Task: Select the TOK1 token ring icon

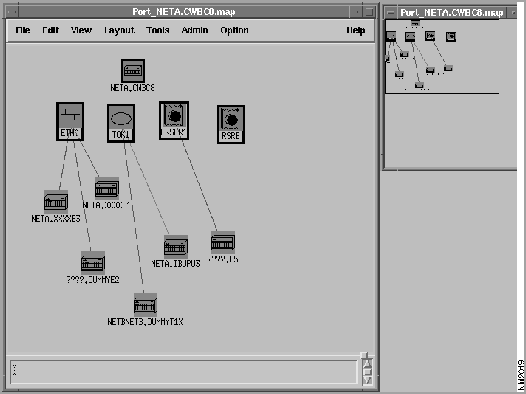Action: pyautogui.click(x=121, y=123)
